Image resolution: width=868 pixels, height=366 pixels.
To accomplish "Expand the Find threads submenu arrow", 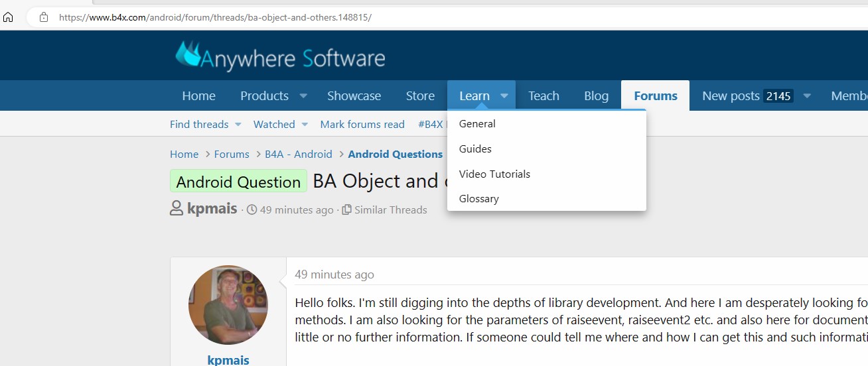I will point(238,125).
